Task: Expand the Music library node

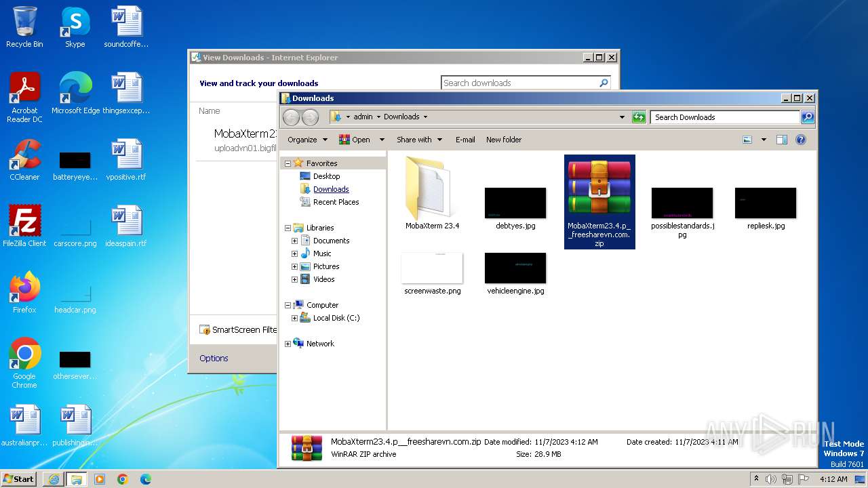Action: [294, 253]
